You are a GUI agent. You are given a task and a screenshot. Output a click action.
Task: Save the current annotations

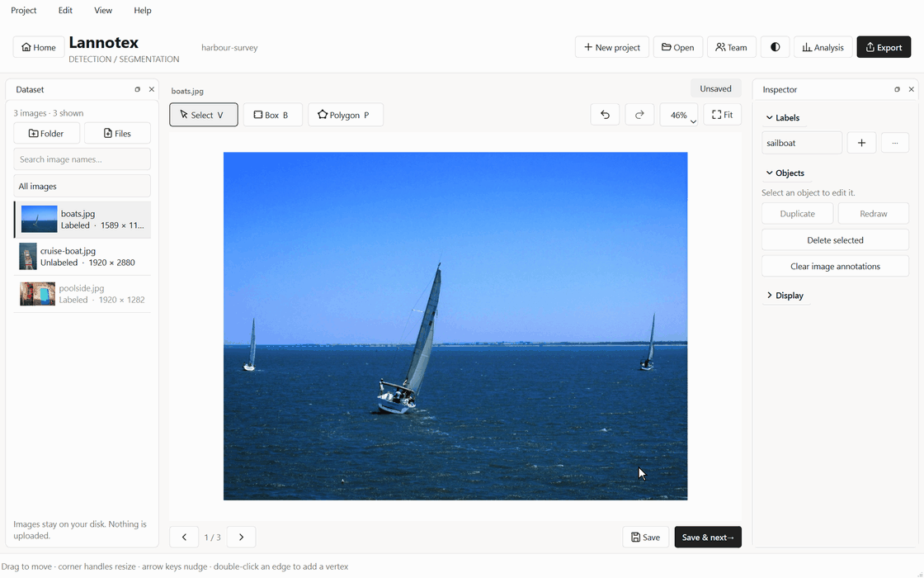point(645,537)
